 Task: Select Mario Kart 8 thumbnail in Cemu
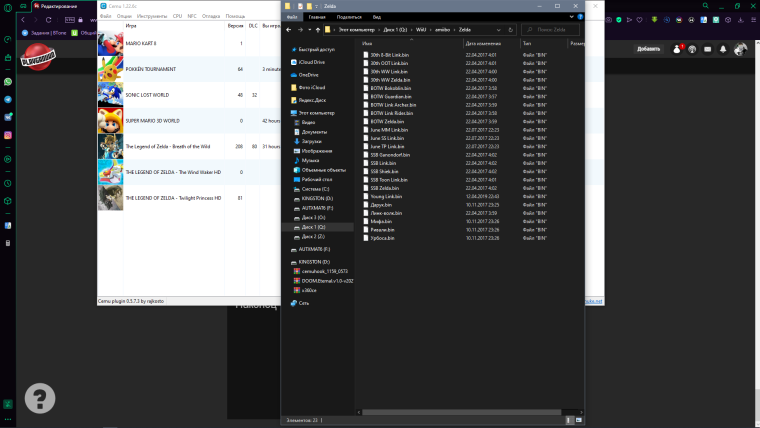(x=111, y=43)
